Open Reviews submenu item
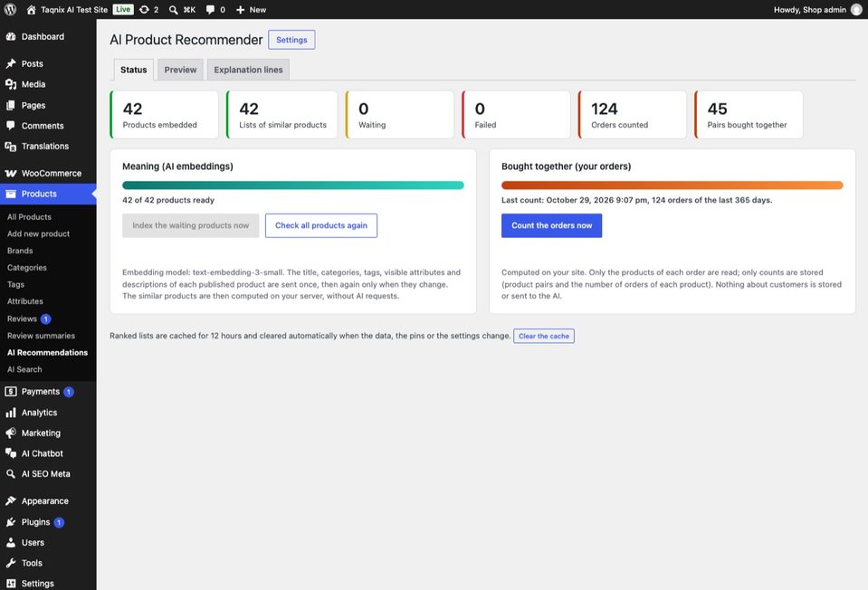 22,319
